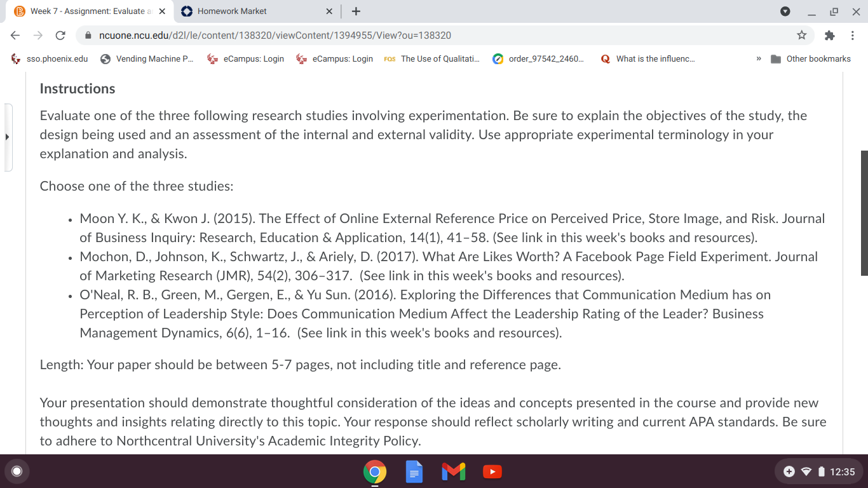This screenshot has width=868, height=488.
Task: Open the tab search dropdown button
Action: coord(785,11)
